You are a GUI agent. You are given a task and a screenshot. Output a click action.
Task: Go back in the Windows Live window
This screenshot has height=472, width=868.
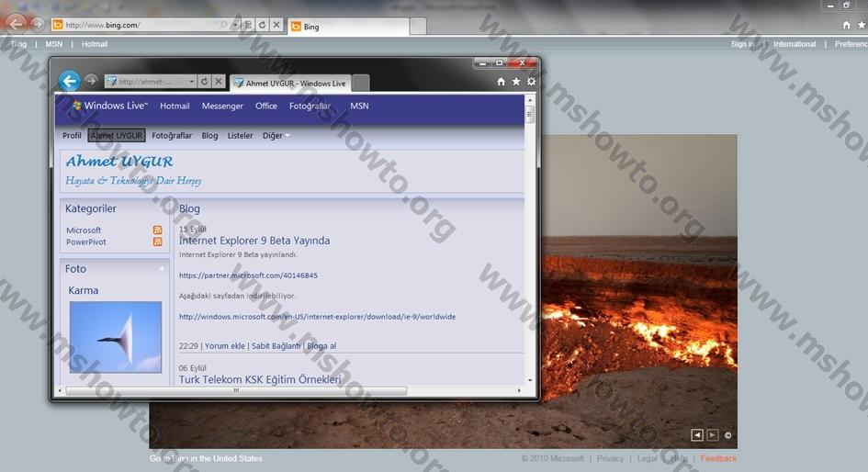tap(70, 82)
